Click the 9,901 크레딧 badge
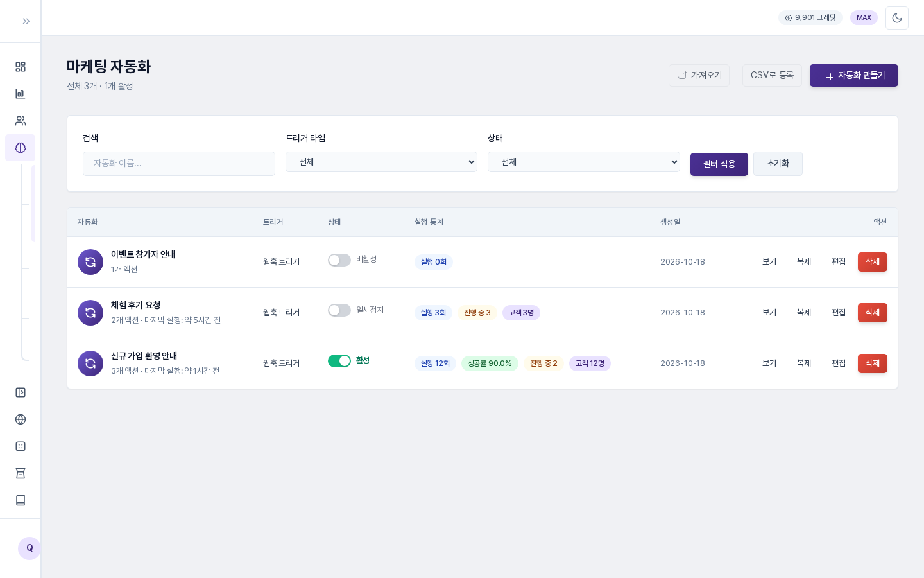The width and height of the screenshot is (924, 578). tap(810, 17)
